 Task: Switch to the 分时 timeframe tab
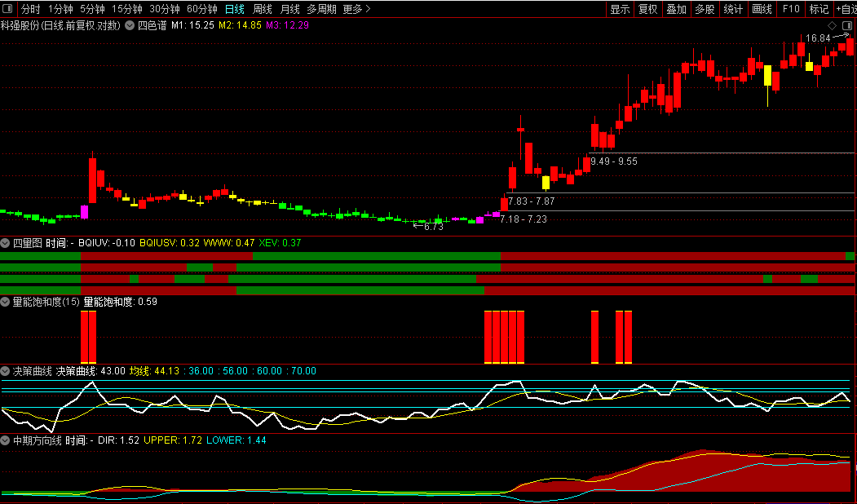(30, 10)
